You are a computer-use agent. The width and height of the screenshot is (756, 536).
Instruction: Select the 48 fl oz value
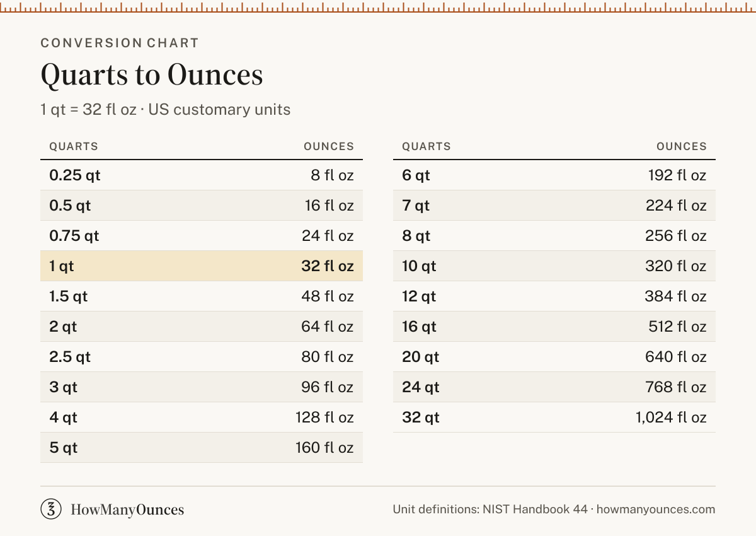(328, 296)
